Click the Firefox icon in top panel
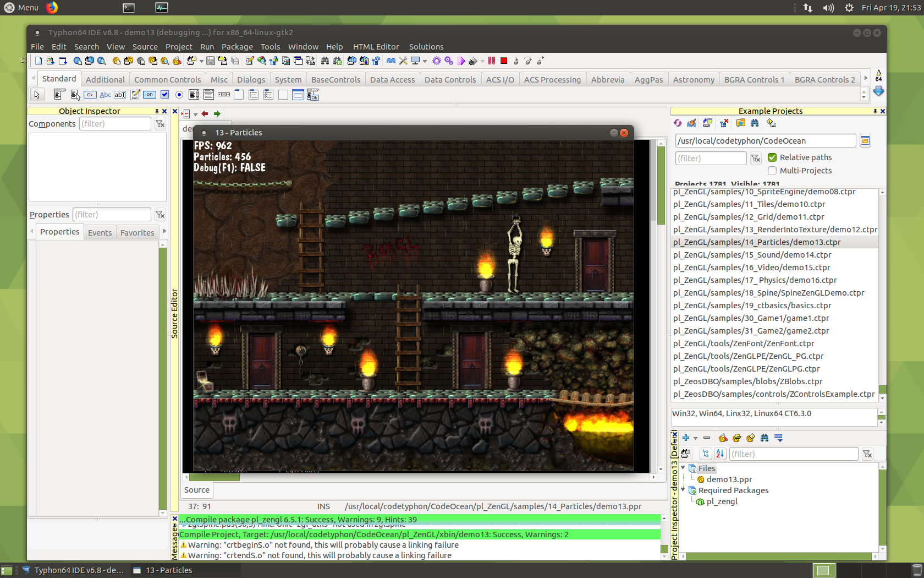 click(52, 8)
